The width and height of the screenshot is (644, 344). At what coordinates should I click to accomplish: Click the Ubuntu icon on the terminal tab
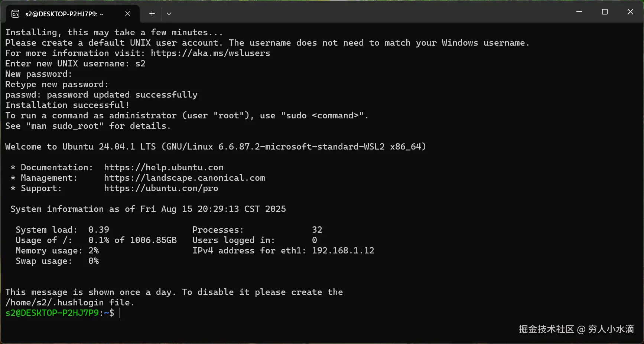pyautogui.click(x=15, y=13)
